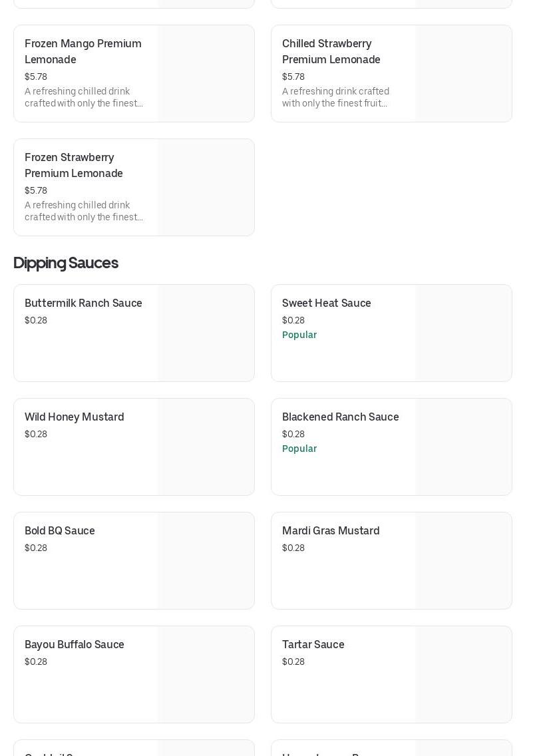Choose the Buttermilk Ranch Sauce item
This screenshot has width=535, height=756.
[83, 303]
